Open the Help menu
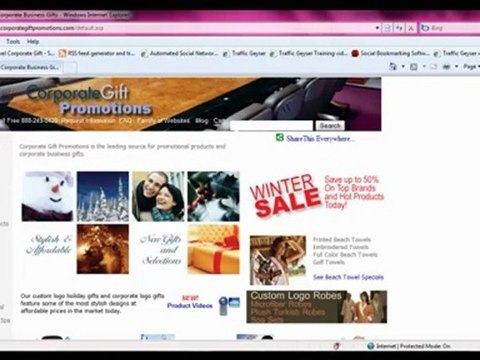 point(33,42)
